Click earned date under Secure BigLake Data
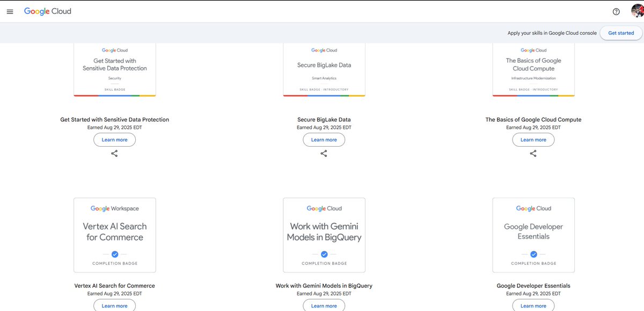 [x=324, y=128]
